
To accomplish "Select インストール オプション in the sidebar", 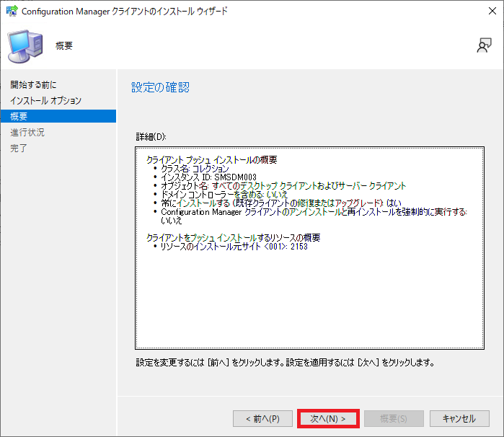I will 45,101.
